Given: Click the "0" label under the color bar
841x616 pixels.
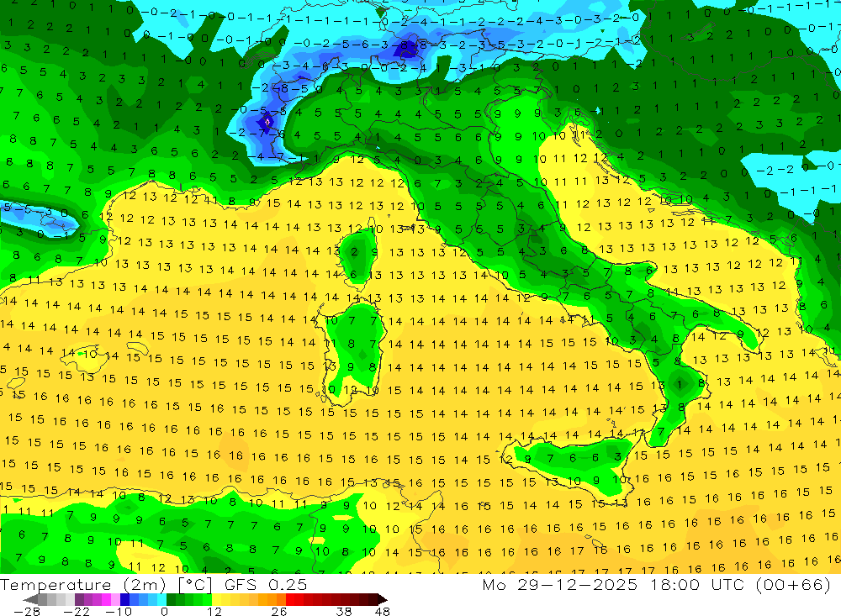Looking at the screenshot, I should [164, 611].
